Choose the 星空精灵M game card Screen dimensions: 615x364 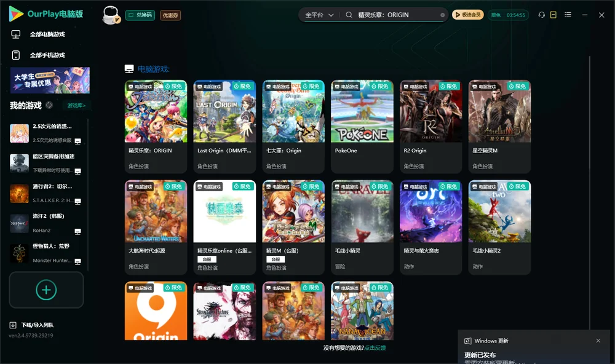coord(499,126)
